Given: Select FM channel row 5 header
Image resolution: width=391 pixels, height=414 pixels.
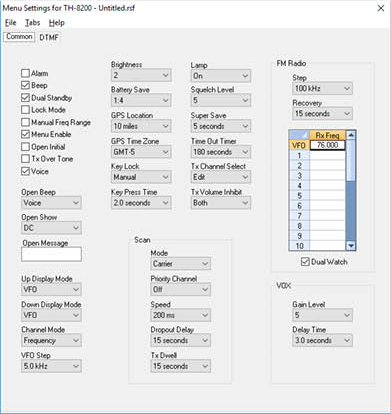Looking at the screenshot, I should coord(299,196).
